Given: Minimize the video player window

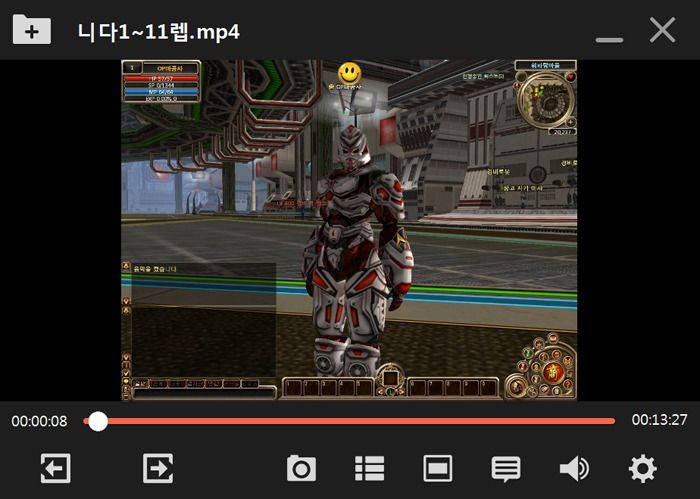Looking at the screenshot, I should coord(609,40).
